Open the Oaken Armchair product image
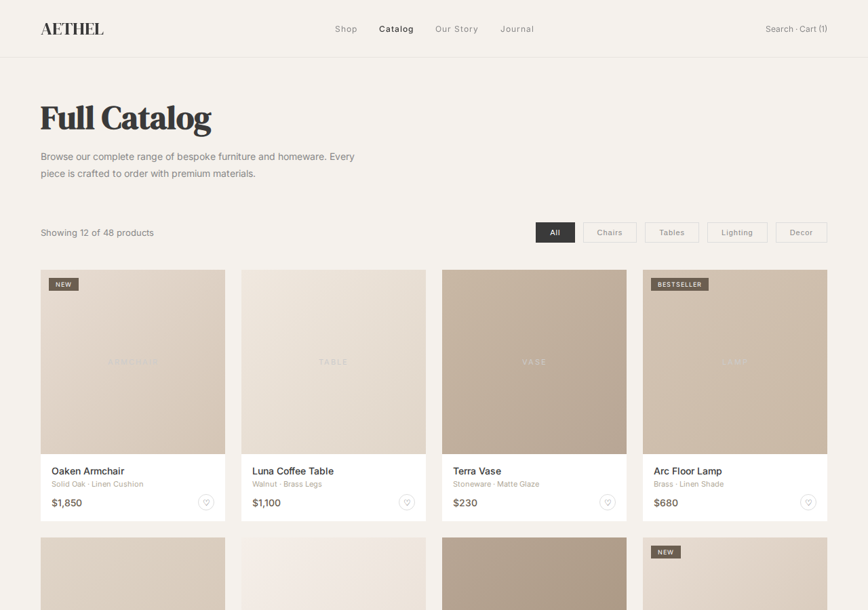The height and width of the screenshot is (610, 868). [x=133, y=362]
